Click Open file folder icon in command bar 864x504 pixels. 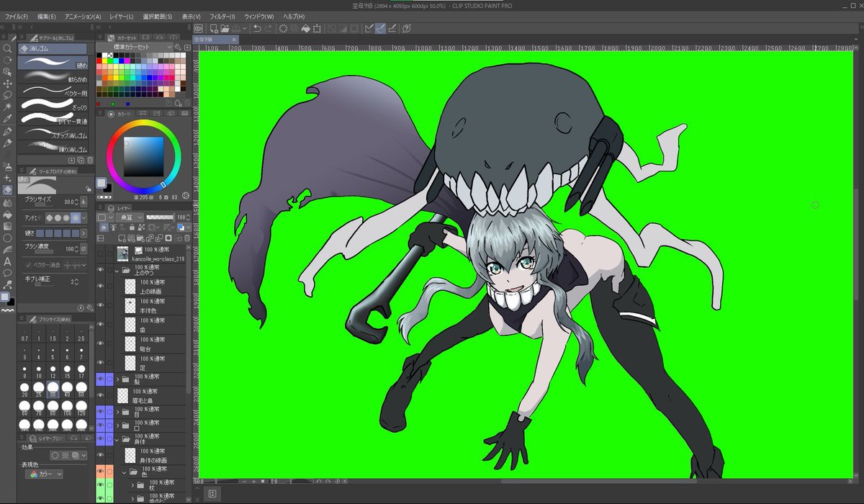click(x=225, y=29)
